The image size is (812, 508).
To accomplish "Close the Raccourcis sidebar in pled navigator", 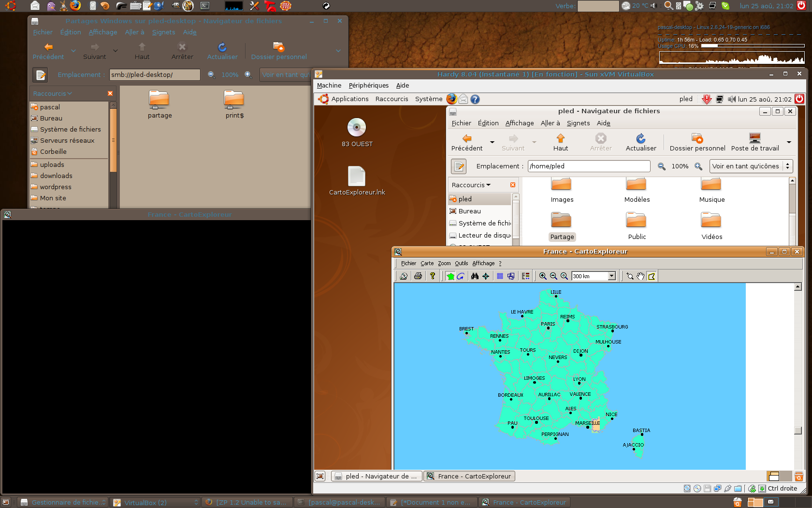I will (513, 185).
